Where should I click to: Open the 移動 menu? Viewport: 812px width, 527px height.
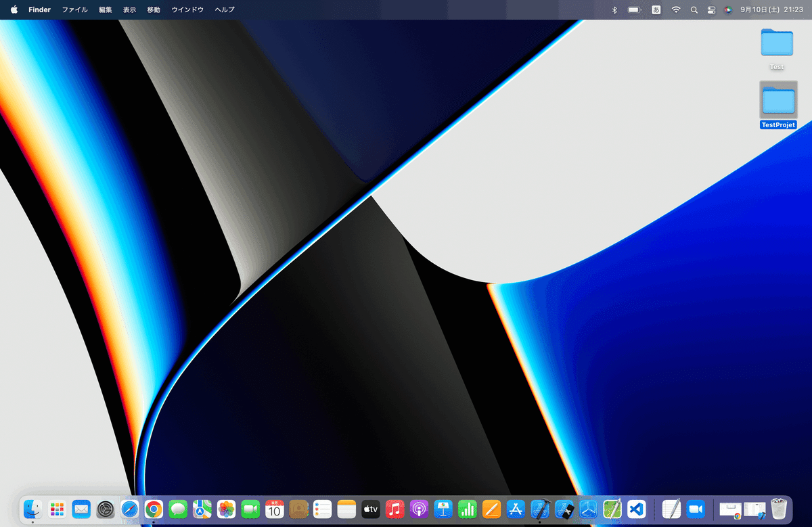(154, 9)
